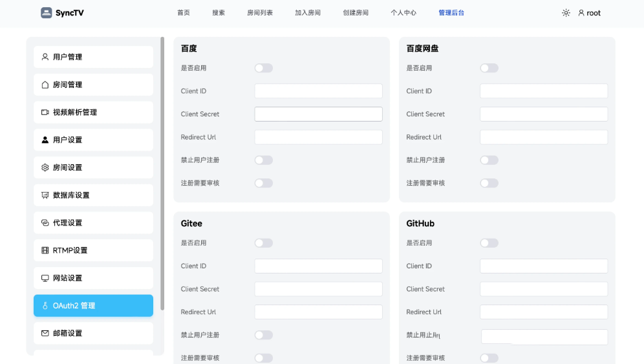Viewport: 644px width, 364px height.
Task: Click the 是否启用 label in 百度 card
Action: pos(193,68)
